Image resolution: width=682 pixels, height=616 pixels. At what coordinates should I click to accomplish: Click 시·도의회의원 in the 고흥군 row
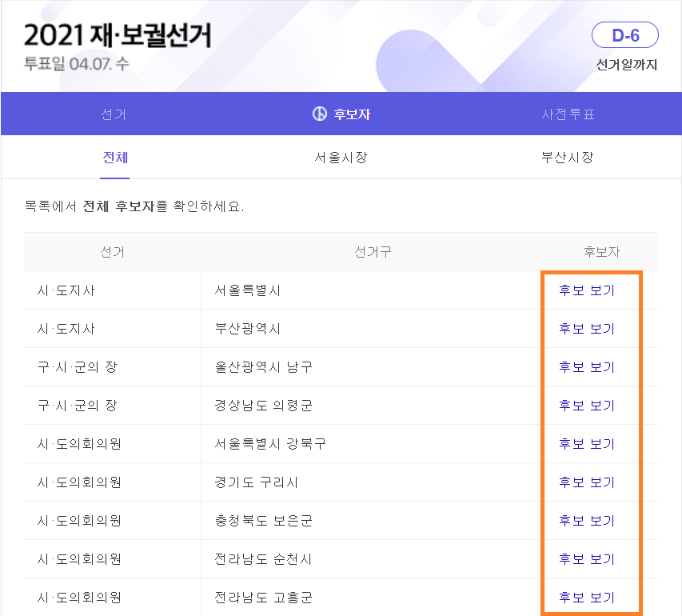point(79,597)
